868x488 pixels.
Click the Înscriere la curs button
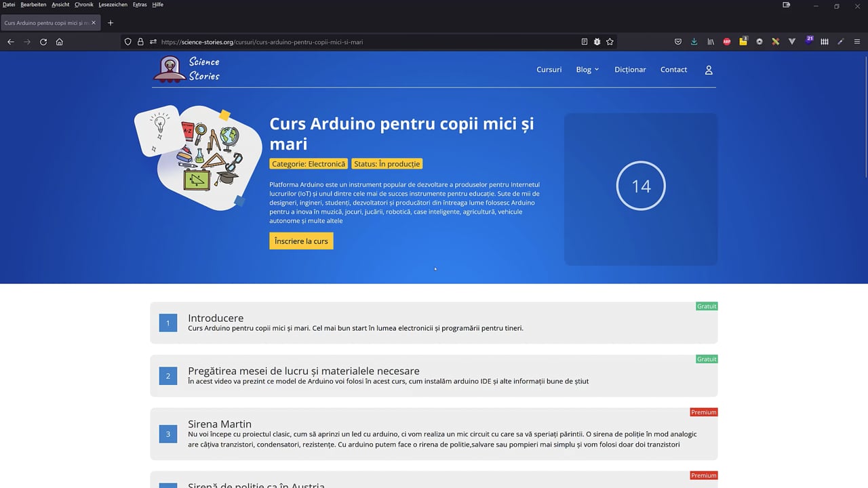tap(301, 241)
